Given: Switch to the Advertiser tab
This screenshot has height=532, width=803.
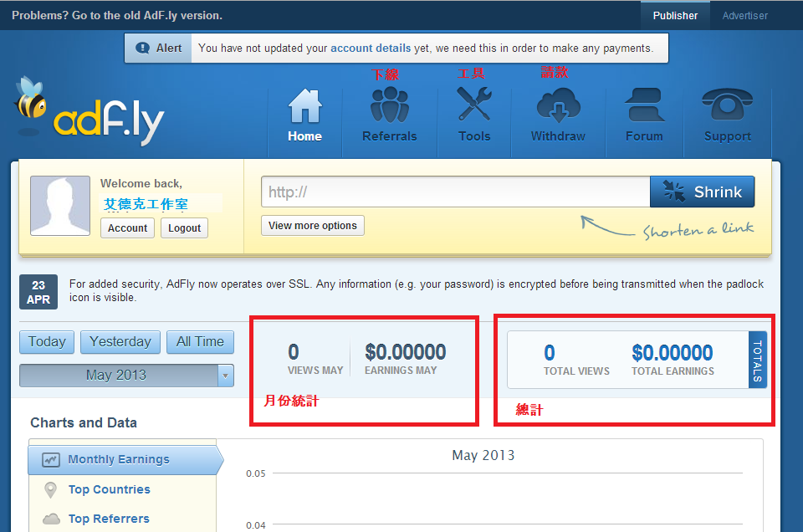Looking at the screenshot, I should click(x=744, y=15).
